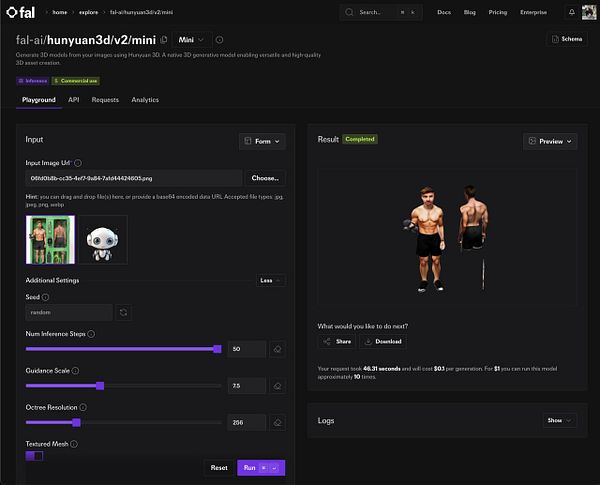
Task: Click the Guidance Scale slider handle
Action: tap(100, 386)
